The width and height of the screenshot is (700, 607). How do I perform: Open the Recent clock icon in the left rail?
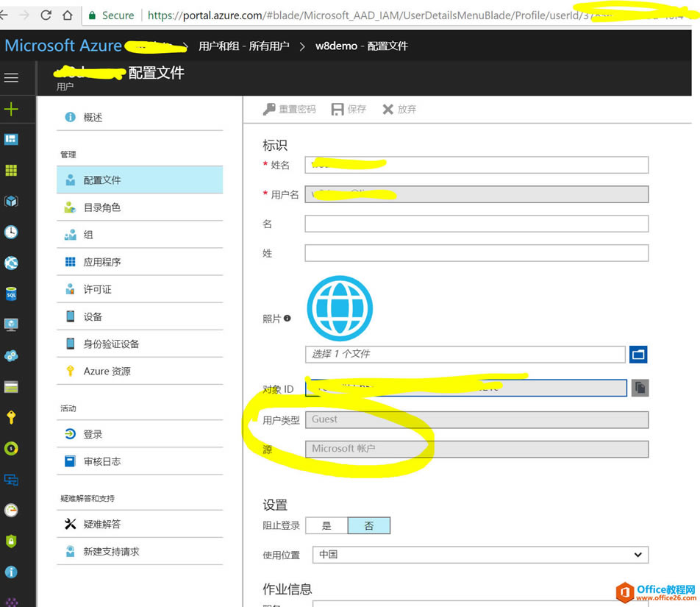coord(11,232)
